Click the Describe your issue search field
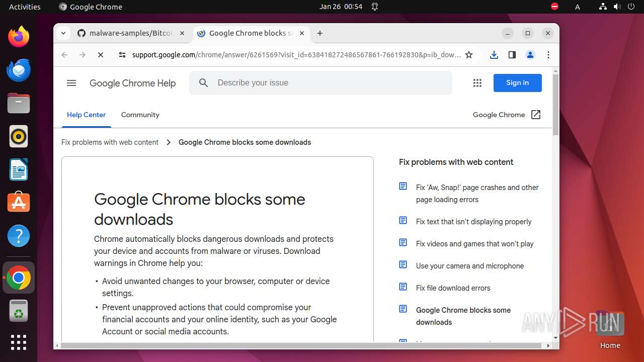 pos(320,83)
